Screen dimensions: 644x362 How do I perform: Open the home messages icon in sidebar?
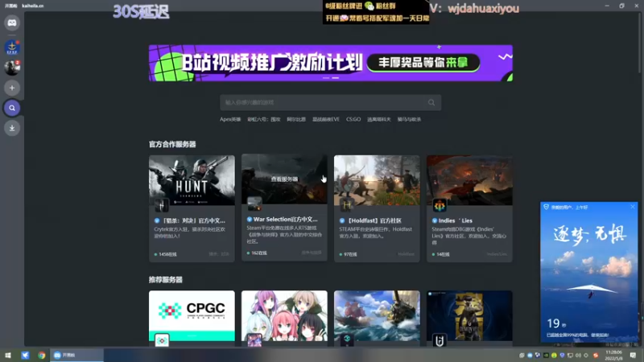tap(12, 23)
